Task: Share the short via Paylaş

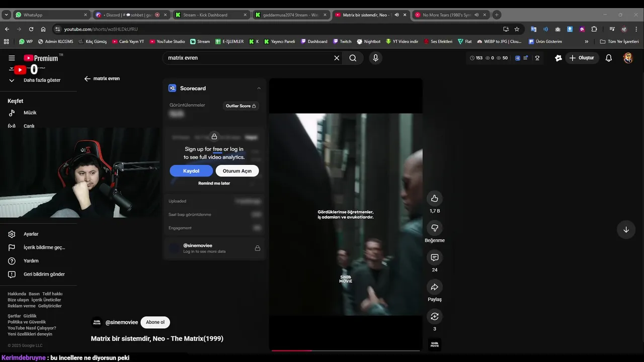Action: click(435, 287)
